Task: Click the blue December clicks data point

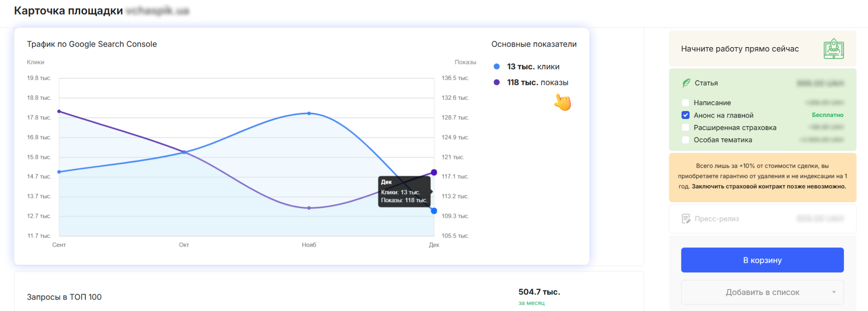Action: coord(434,211)
